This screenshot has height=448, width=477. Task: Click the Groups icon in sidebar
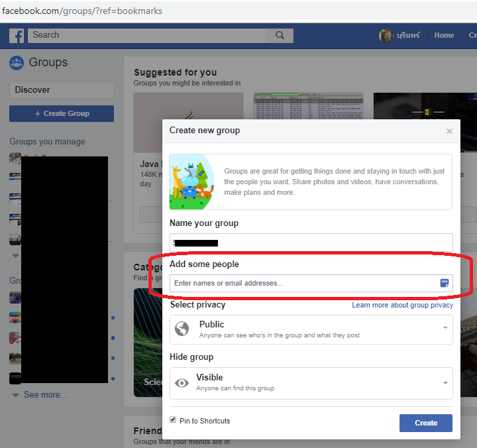17,63
